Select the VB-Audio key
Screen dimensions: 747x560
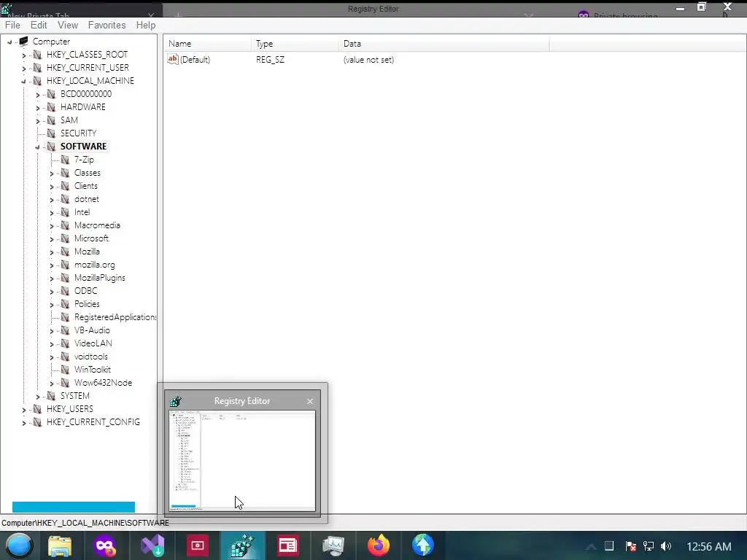pos(92,330)
